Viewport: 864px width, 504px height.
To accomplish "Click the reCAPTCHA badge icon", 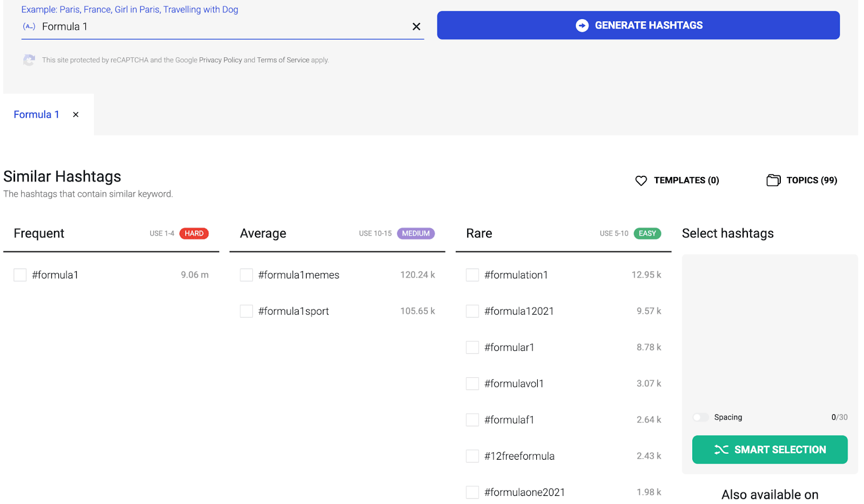I will tap(29, 60).
